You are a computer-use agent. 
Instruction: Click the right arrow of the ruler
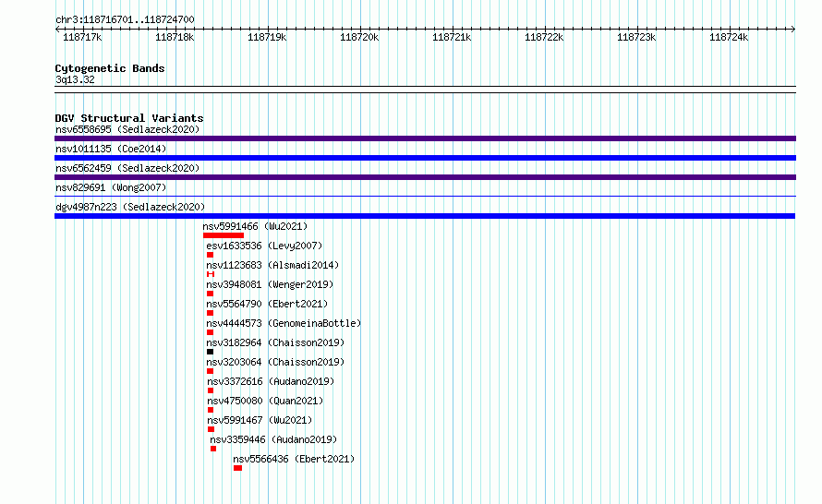[x=793, y=30]
